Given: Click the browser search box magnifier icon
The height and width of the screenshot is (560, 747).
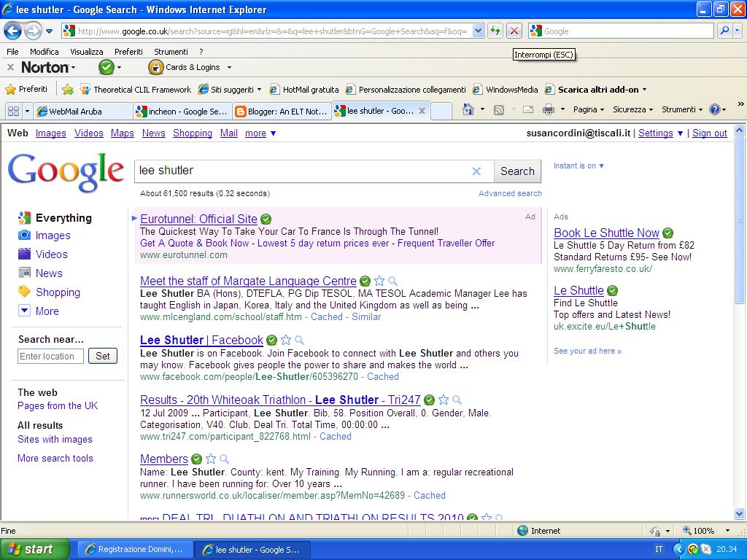Looking at the screenshot, I should [724, 31].
